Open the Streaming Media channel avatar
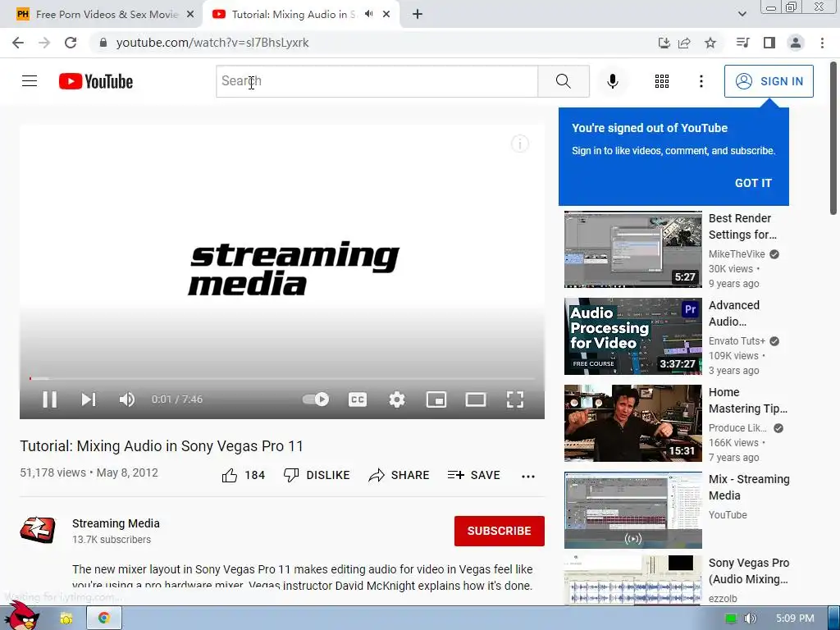840x630 pixels. click(38, 531)
